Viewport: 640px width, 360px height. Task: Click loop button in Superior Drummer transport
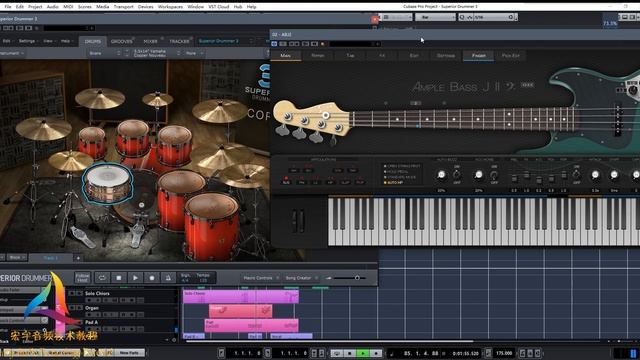pos(102,278)
